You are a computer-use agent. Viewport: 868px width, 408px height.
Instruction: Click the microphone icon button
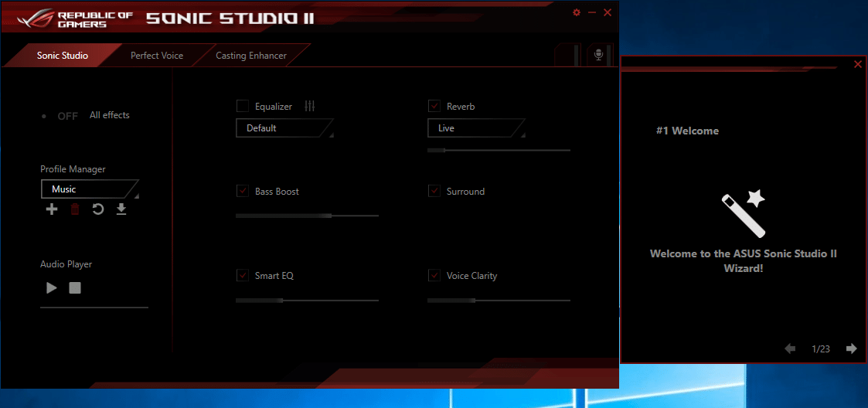click(x=597, y=54)
